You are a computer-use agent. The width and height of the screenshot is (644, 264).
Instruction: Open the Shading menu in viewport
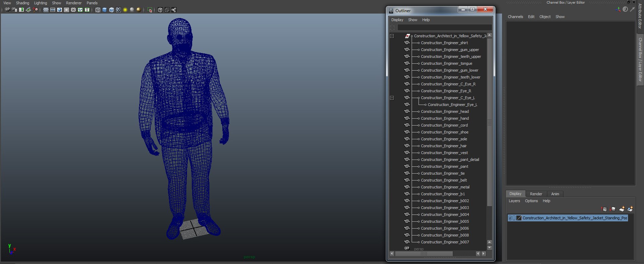[22, 3]
